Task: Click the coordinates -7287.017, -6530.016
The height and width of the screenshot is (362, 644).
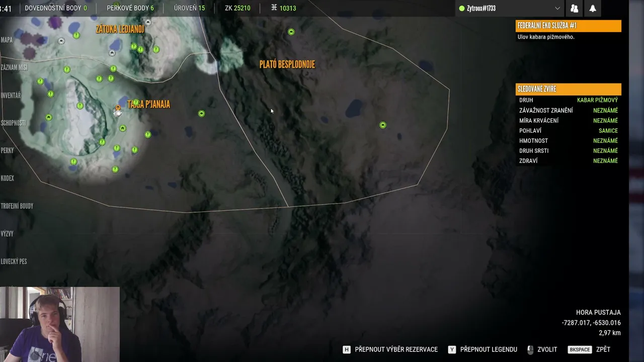Action: (x=591, y=323)
